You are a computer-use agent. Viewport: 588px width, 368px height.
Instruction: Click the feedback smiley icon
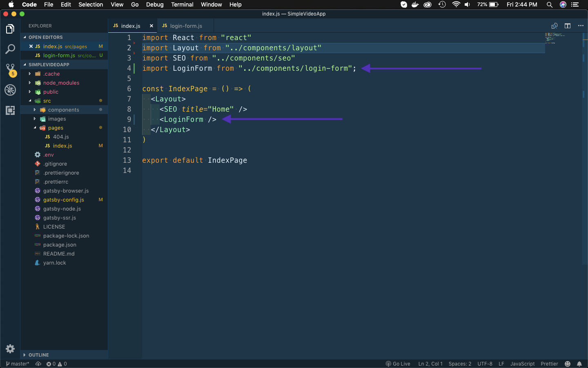(x=568, y=364)
